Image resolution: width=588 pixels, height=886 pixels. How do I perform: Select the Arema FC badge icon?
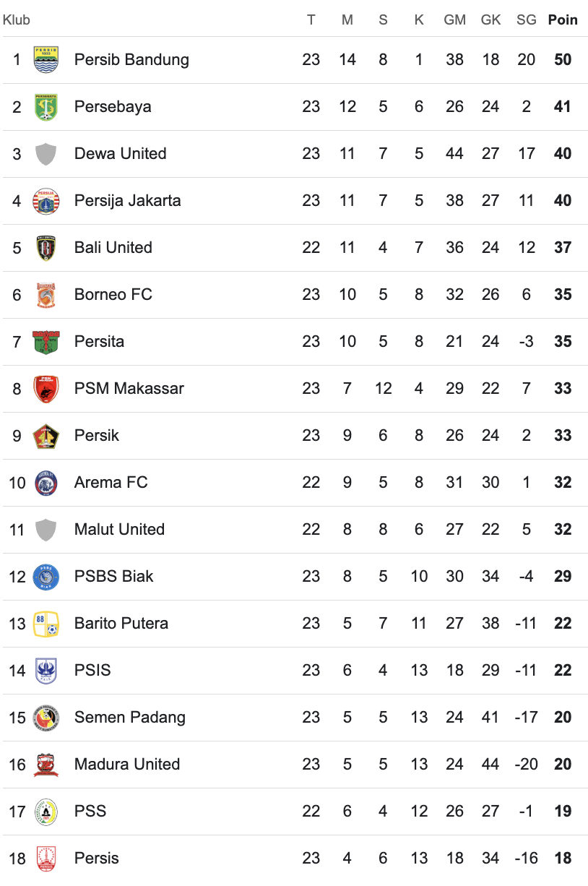tap(46, 482)
